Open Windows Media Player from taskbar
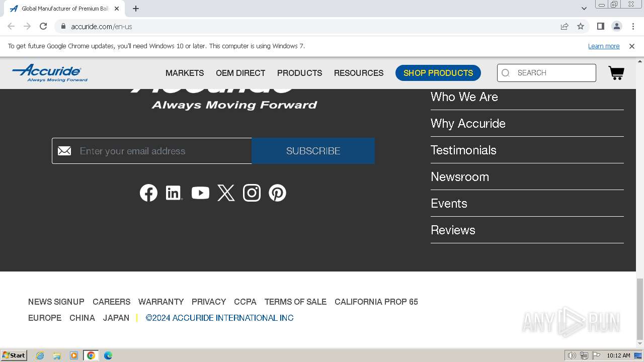Image resolution: width=644 pixels, height=362 pixels. (74, 355)
